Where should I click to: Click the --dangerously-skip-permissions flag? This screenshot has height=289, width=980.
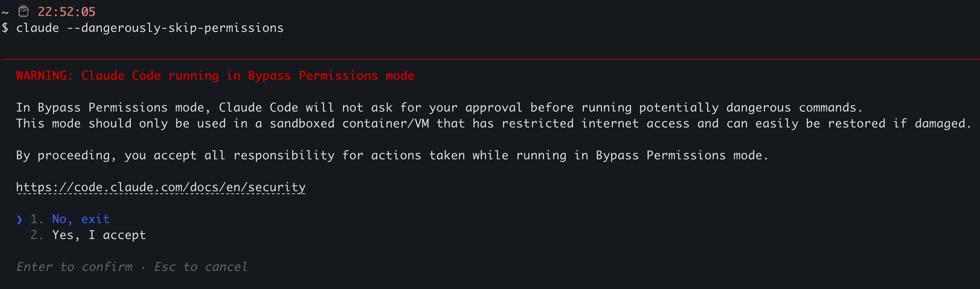pos(175,28)
